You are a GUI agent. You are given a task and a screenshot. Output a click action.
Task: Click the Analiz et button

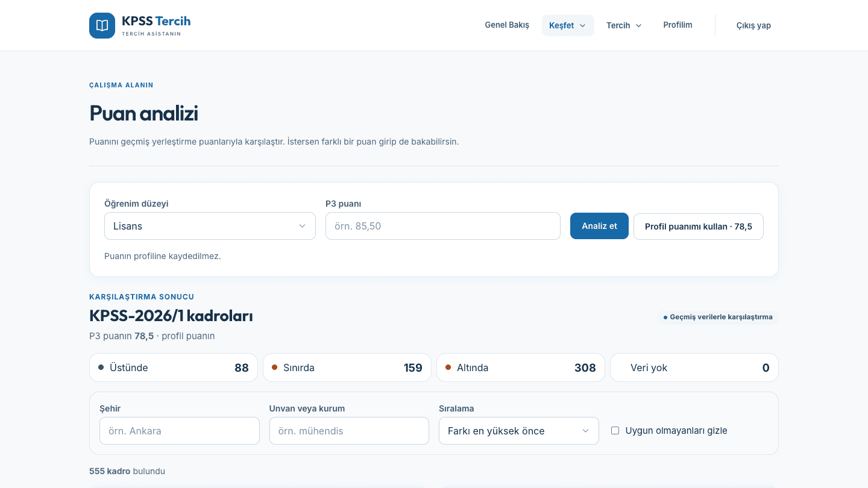coord(599,226)
